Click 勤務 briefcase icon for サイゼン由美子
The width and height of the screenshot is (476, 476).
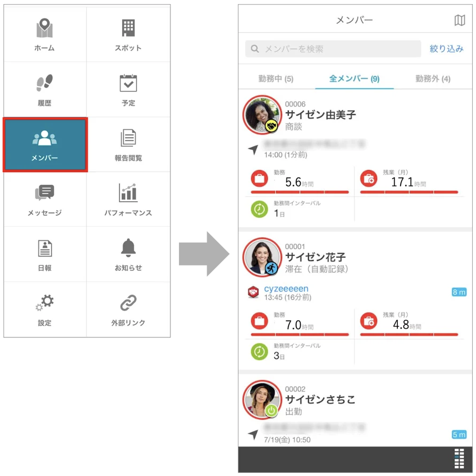tap(259, 178)
